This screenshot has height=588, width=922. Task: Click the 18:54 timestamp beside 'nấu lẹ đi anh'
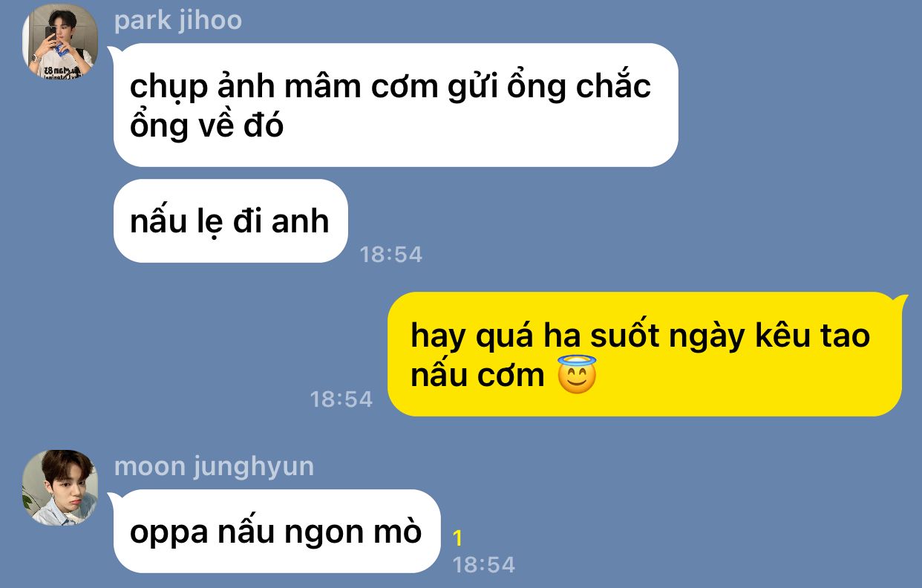pyautogui.click(x=390, y=255)
